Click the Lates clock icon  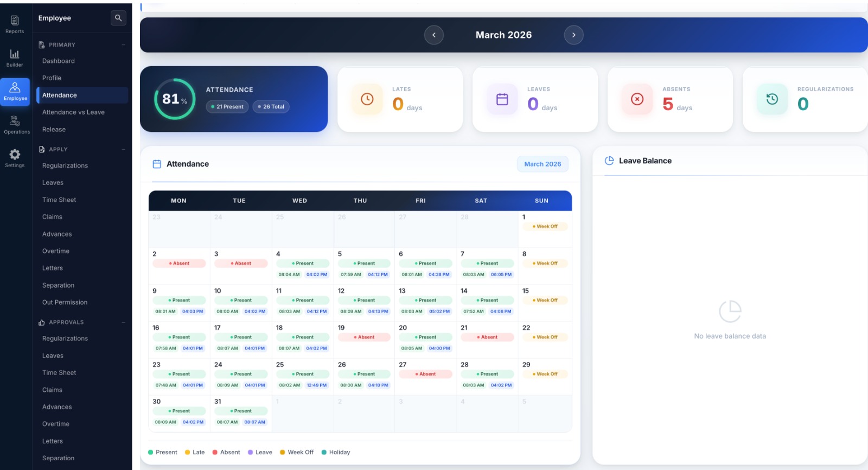[367, 99]
